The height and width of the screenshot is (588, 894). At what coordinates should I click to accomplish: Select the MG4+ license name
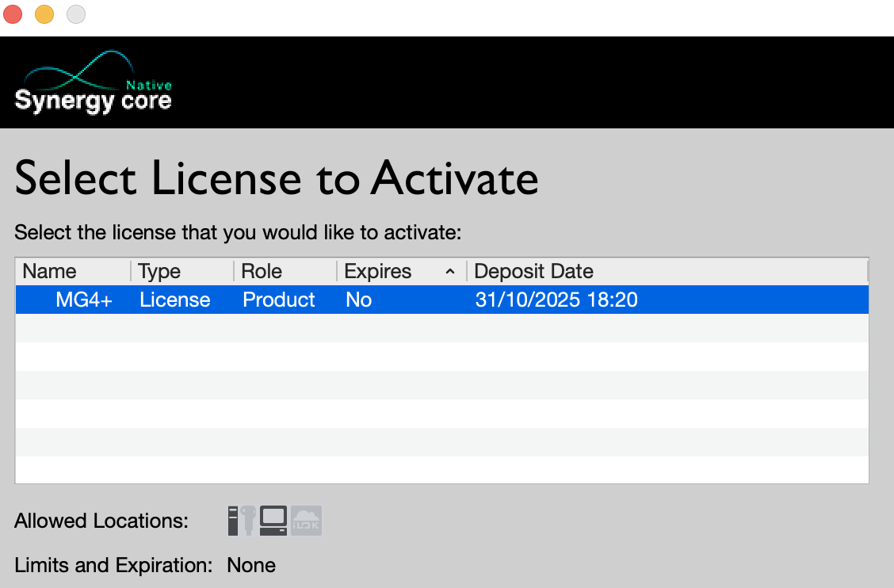(84, 300)
